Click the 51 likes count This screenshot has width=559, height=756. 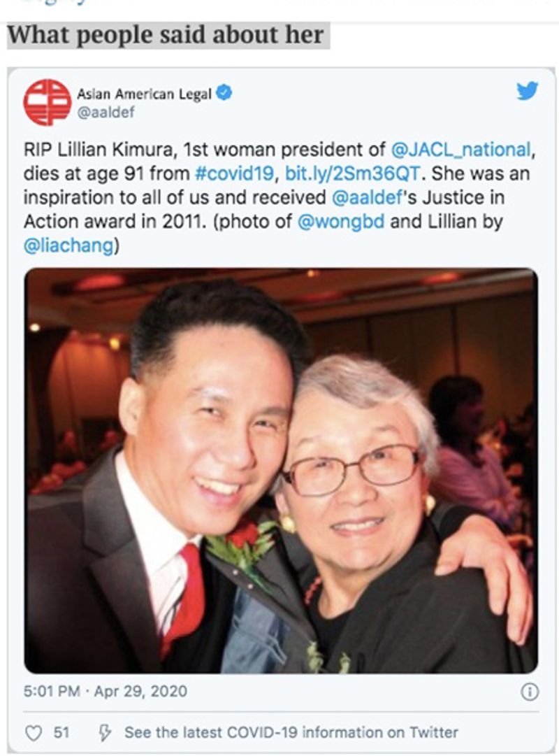(61, 733)
